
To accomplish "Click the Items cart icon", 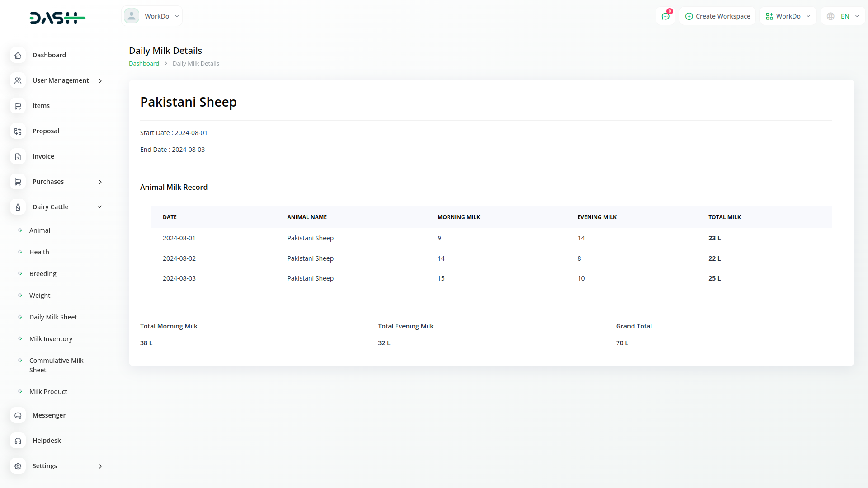I will point(18,106).
